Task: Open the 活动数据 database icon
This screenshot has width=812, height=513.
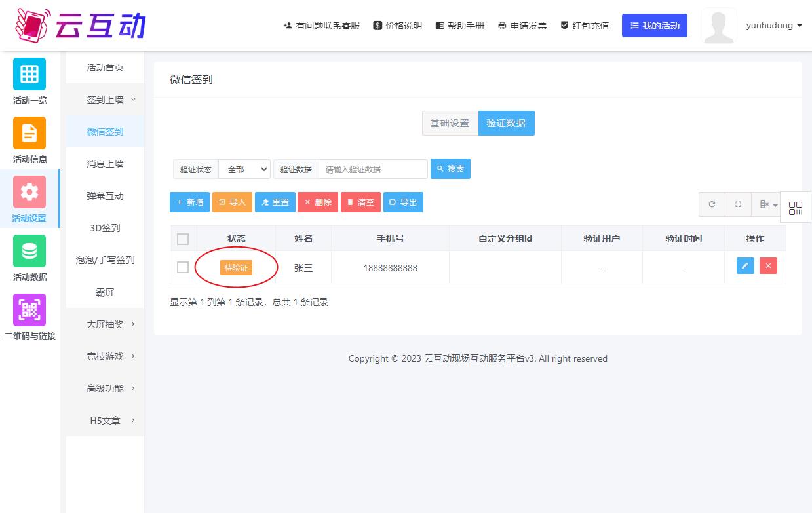Action: point(29,251)
